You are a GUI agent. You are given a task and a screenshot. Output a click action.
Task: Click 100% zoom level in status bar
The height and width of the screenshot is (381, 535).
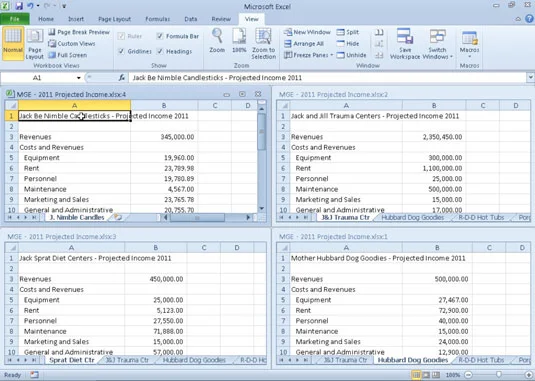[453, 375]
